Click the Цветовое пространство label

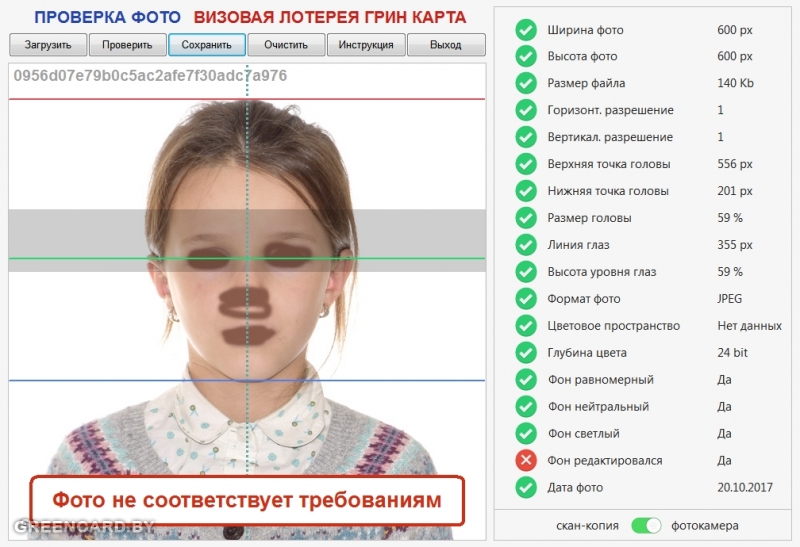[614, 326]
